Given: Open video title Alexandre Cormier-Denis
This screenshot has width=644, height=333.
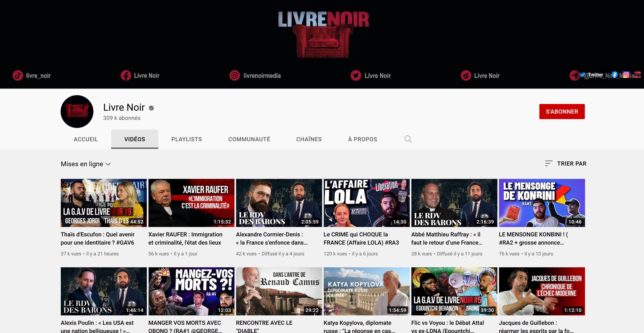Looking at the screenshot, I should (272, 238).
